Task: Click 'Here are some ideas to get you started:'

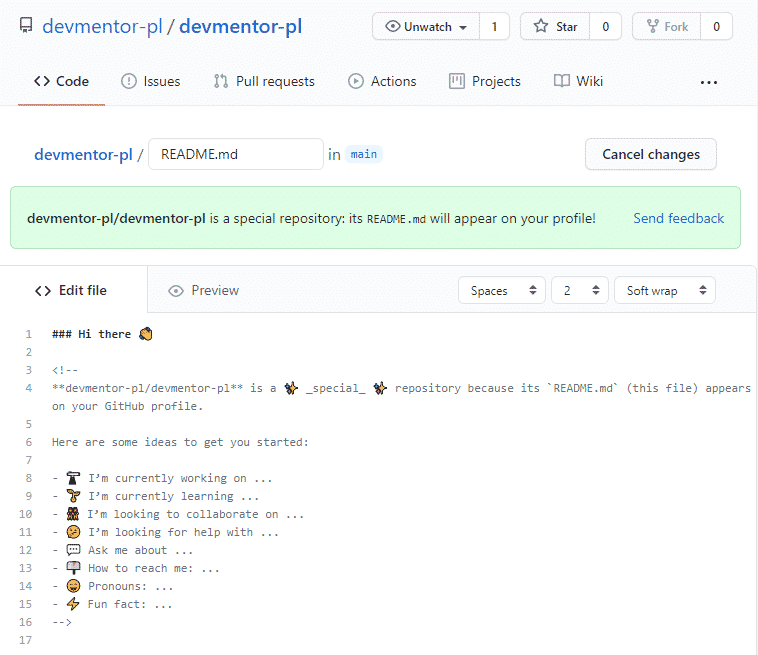Action: pos(180,442)
